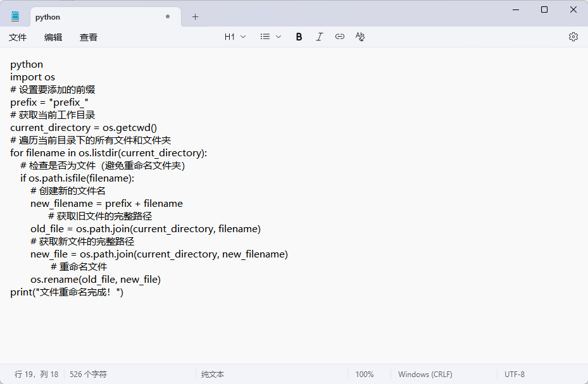The height and width of the screenshot is (384, 588).
Task: Click the print("文件重命名完成！") line
Action: pos(66,292)
